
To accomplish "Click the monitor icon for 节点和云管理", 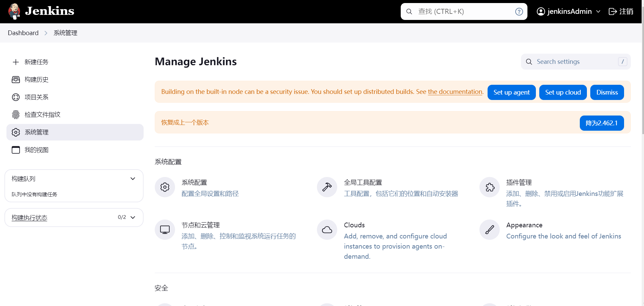I will point(165,230).
